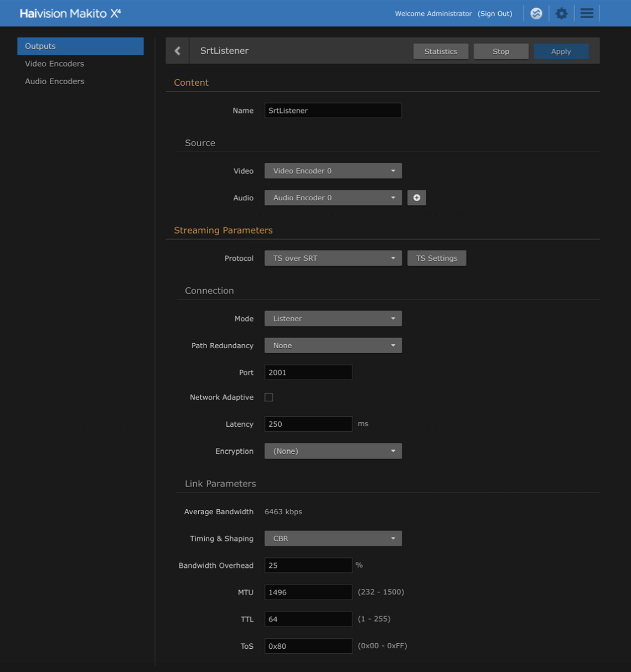Select an Encryption option from dropdown
The image size is (631, 672).
(x=333, y=451)
